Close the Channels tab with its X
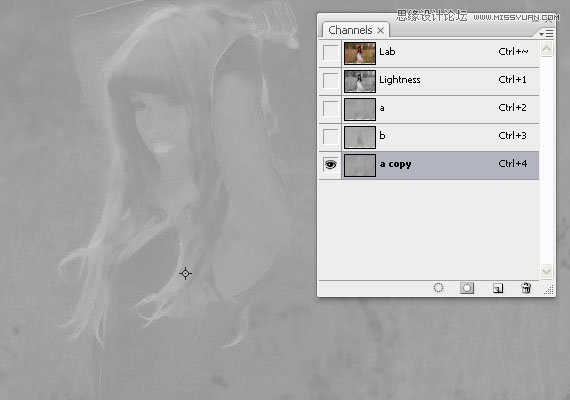Viewport: 570px width, 400px height. [380, 31]
